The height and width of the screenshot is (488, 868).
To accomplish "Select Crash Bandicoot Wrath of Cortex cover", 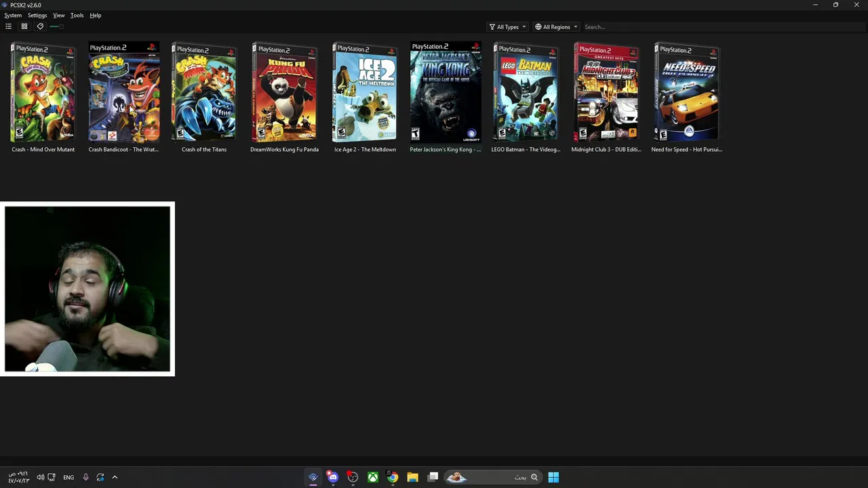I will coord(123,92).
